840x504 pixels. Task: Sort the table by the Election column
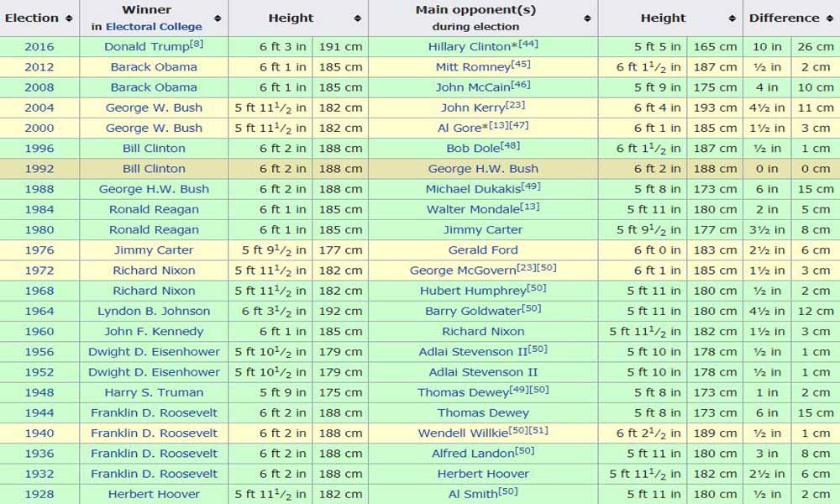(x=69, y=18)
